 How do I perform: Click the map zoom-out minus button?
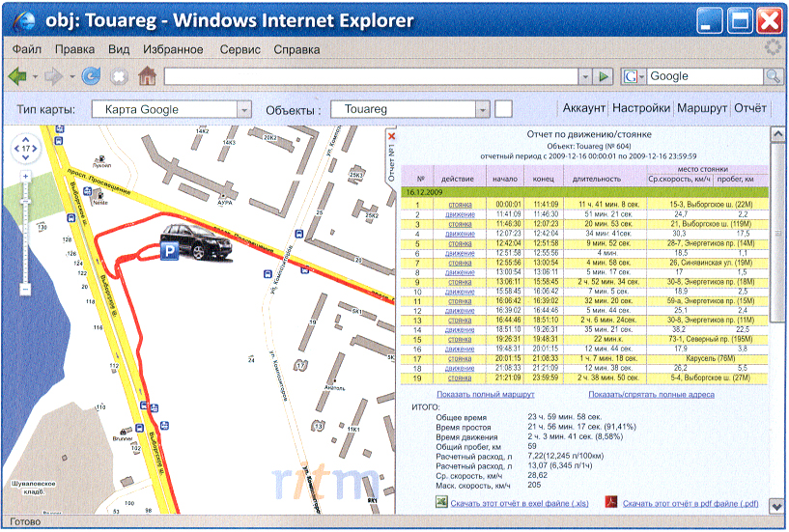26,289
